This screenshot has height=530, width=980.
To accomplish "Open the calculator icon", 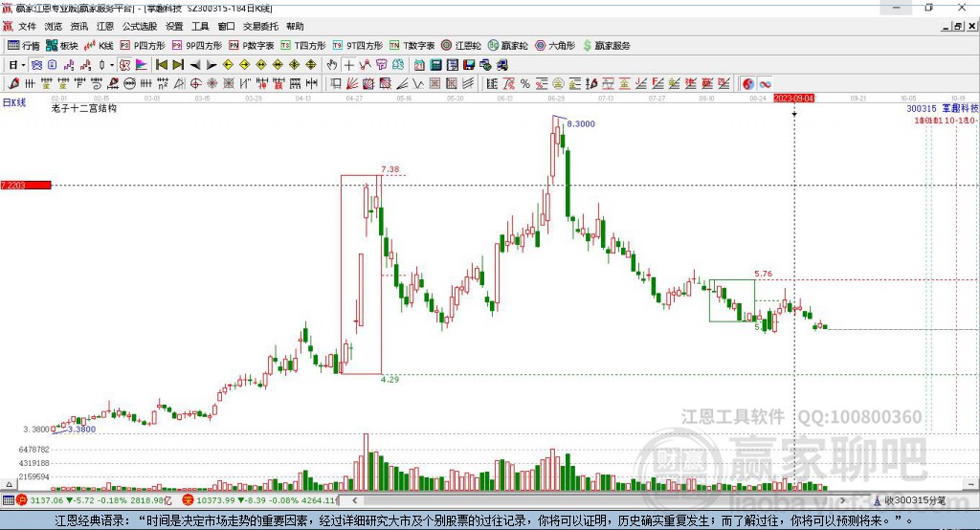I will [x=435, y=65].
